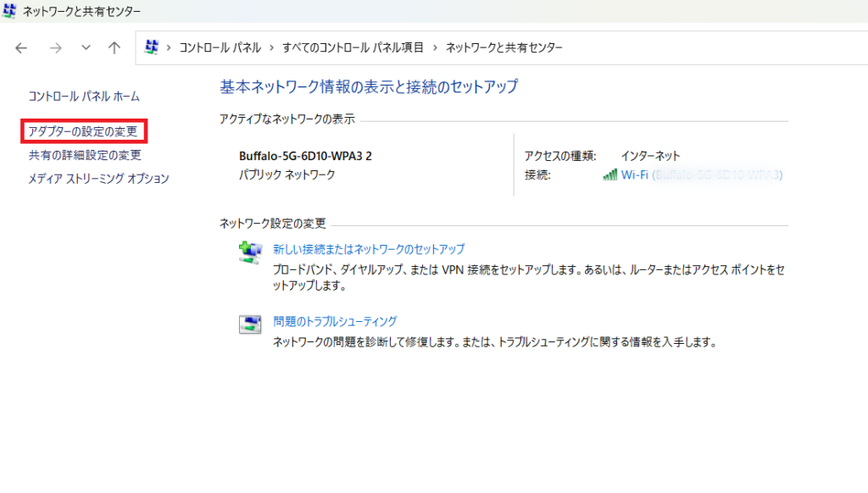Screen dimensions: 868x493
Task: Open the recent locations dropdown chevron
Action: click(84, 48)
